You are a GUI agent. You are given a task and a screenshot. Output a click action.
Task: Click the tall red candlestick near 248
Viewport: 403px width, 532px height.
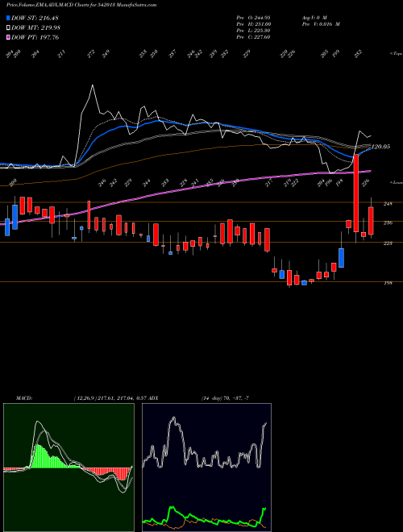pyautogui.click(x=356, y=193)
